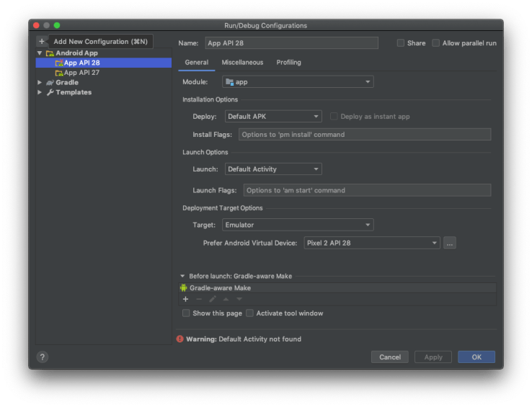This screenshot has width=532, height=407.
Task: Click the OK button
Action: tap(476, 357)
